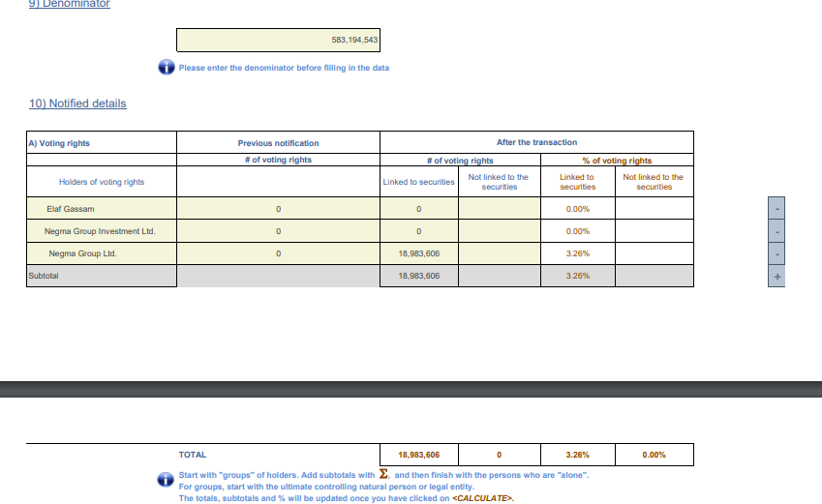Click the Subtotal row label
The width and height of the screenshot is (822, 504).
(44, 276)
